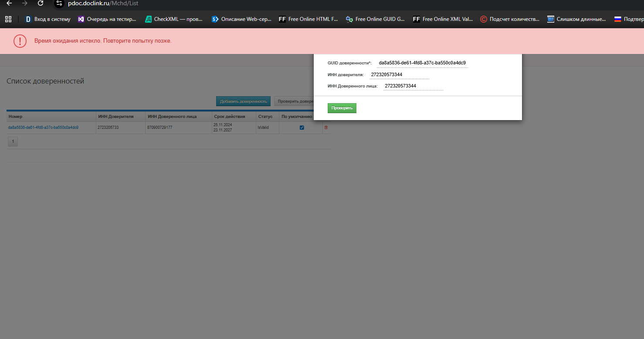Open 'Подтвер...' bookmark with Russian flag

(x=628, y=19)
